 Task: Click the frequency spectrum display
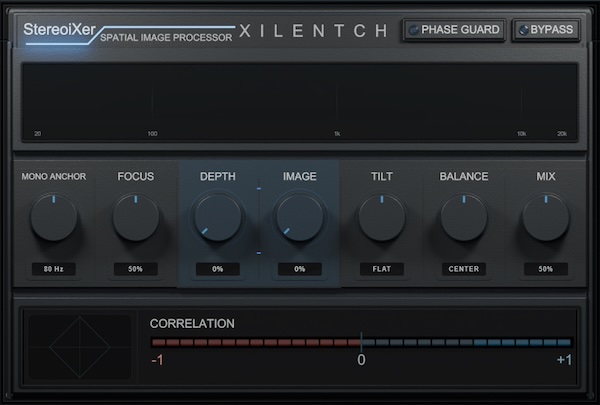tap(300, 103)
